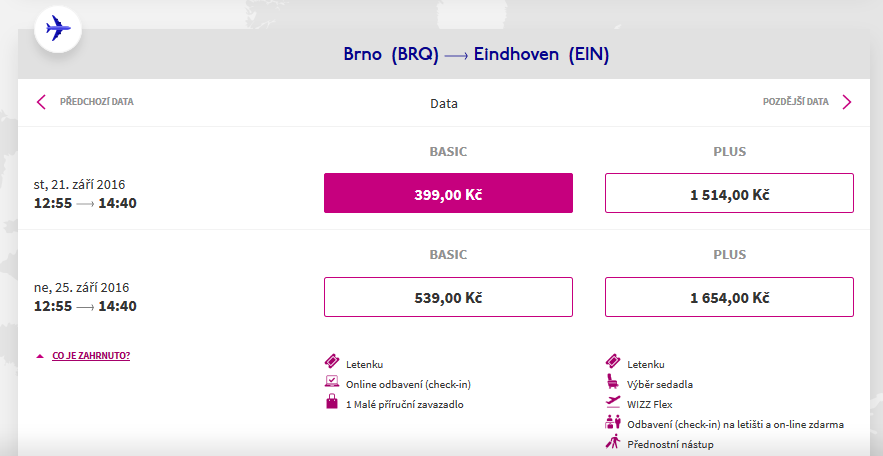Click the priority boarding icon
This screenshot has width=883, height=456.
tap(613, 442)
